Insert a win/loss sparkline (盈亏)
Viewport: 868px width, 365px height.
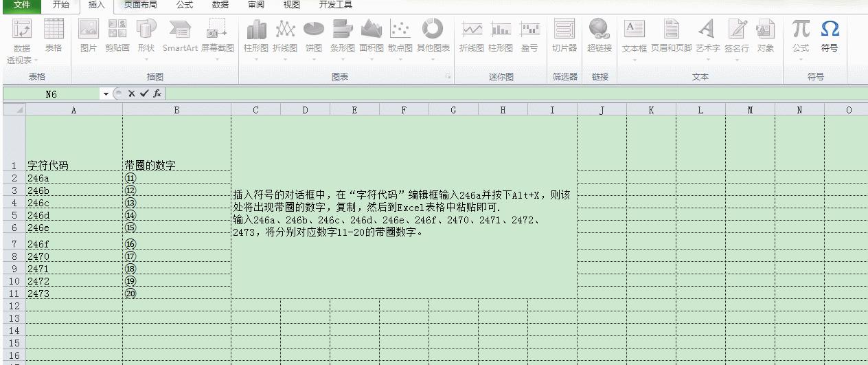tap(529, 36)
